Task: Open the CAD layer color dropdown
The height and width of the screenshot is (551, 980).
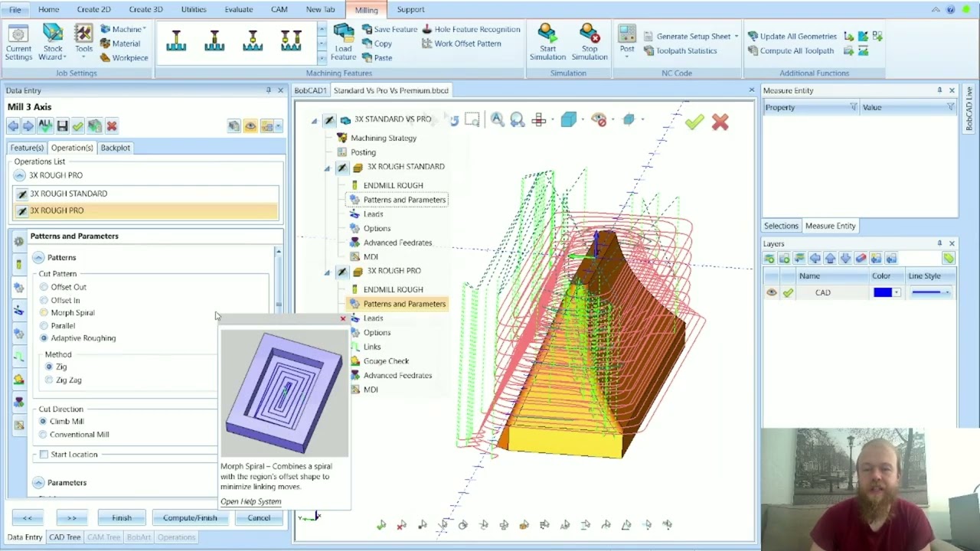Action: 897,292
